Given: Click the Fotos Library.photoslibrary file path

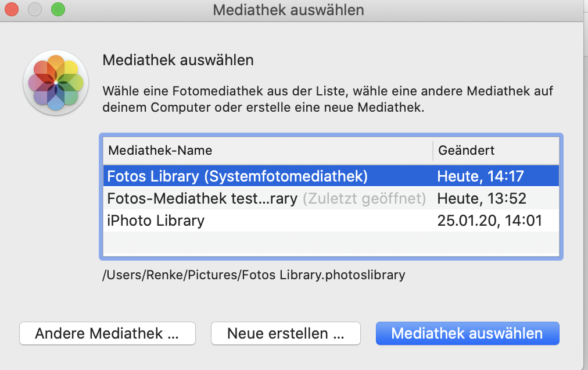Looking at the screenshot, I should 253,275.
